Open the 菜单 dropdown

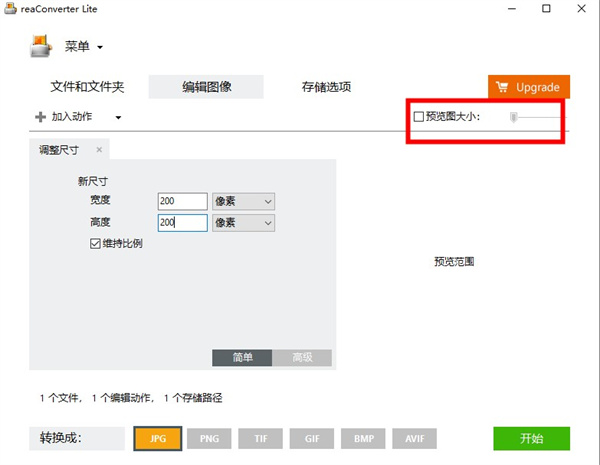point(84,47)
